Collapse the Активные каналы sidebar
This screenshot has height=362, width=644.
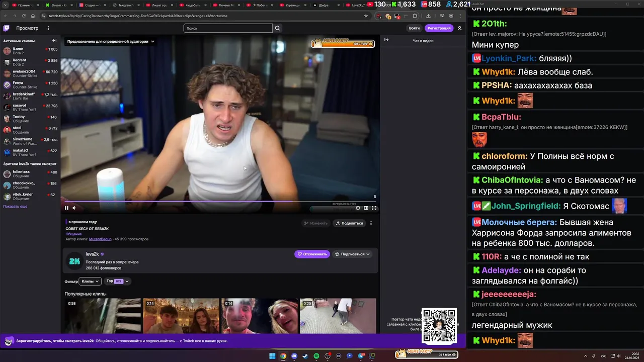pyautogui.click(x=54, y=41)
